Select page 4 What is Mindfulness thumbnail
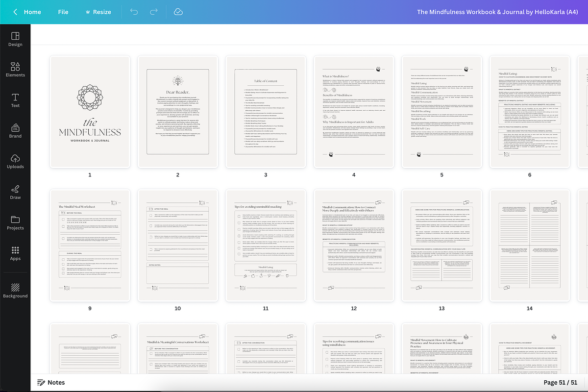 353,112
